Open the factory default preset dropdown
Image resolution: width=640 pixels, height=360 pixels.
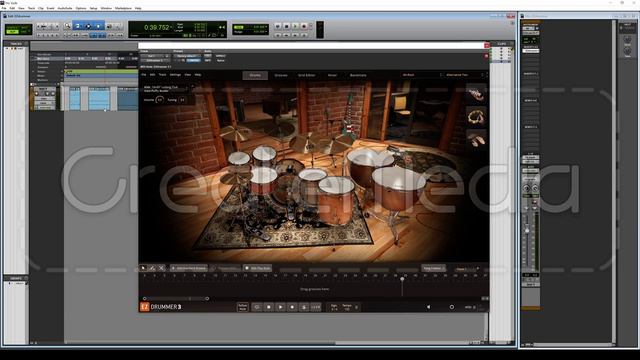(187, 56)
